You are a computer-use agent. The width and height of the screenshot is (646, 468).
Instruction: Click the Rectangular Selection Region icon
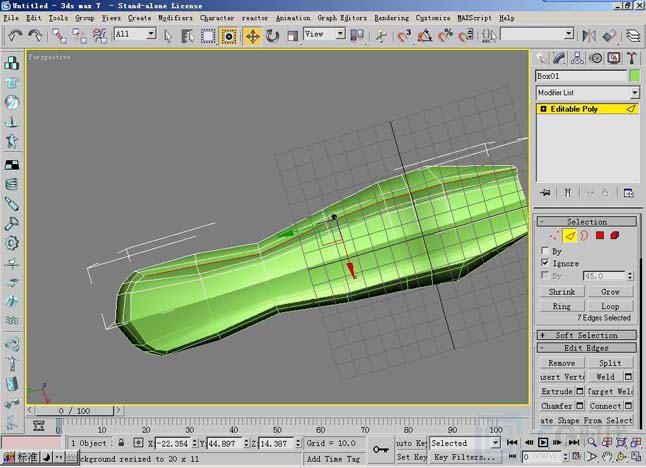(208, 36)
